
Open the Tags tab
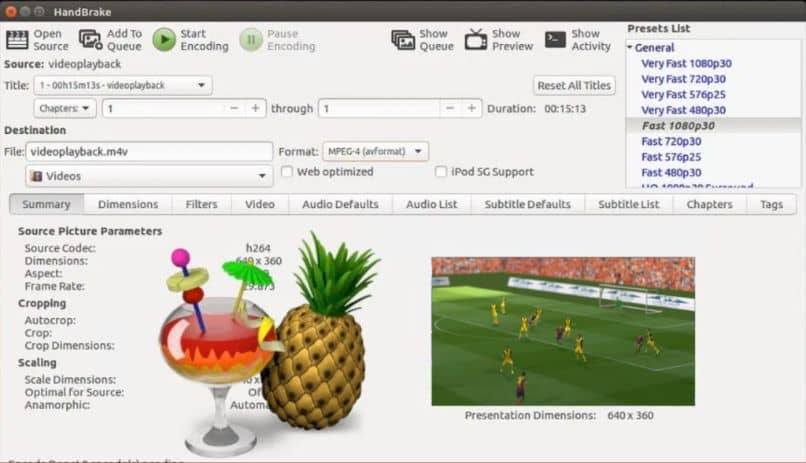pyautogui.click(x=771, y=205)
